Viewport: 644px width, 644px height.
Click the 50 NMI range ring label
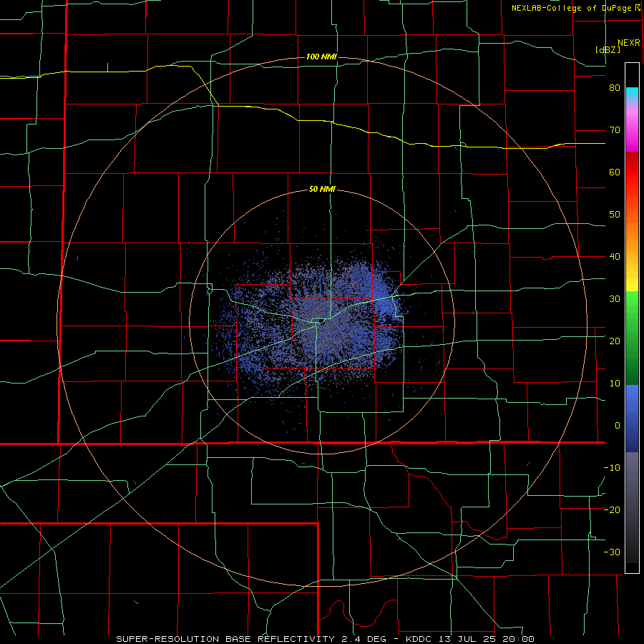323,190
